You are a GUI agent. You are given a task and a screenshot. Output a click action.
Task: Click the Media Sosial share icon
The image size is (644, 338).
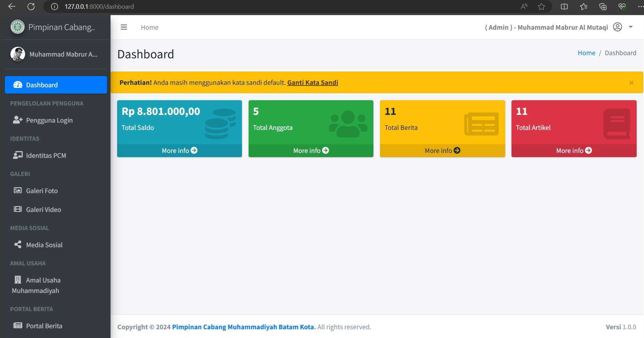pos(18,244)
